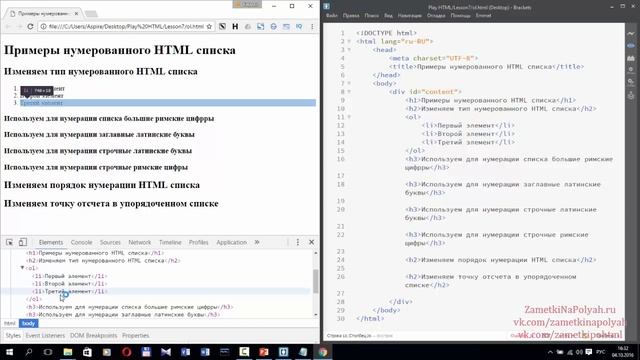Go back in Chrome browser
Screen dimensions: 640x360
click(x=7, y=26)
